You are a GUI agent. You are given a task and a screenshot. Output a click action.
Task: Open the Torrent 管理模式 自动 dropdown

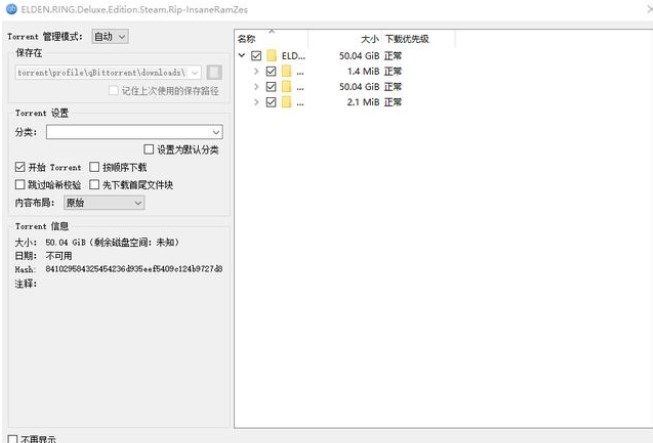coord(110,37)
